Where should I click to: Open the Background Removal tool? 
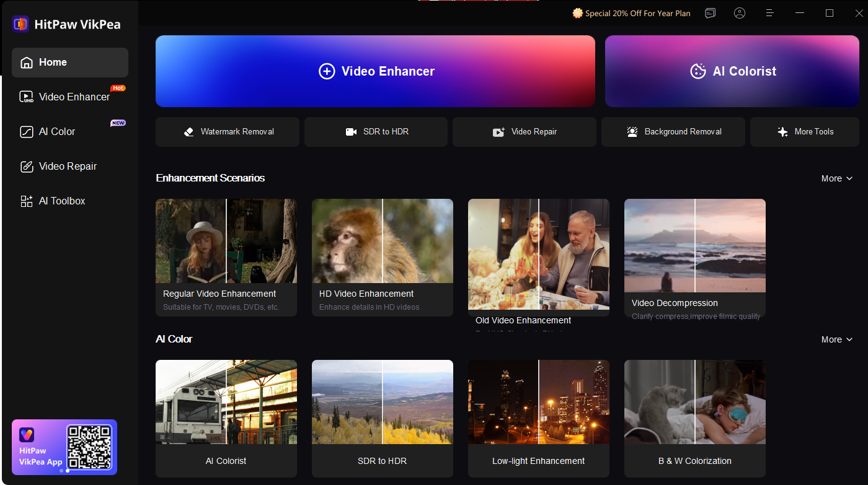point(673,132)
